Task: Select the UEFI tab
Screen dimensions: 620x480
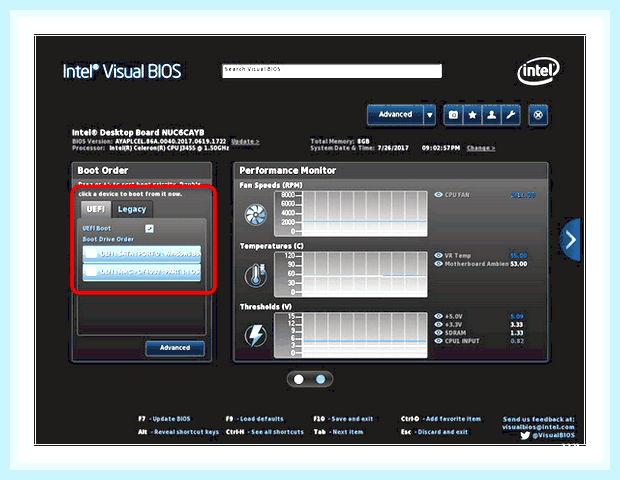Action: pyautogui.click(x=96, y=209)
